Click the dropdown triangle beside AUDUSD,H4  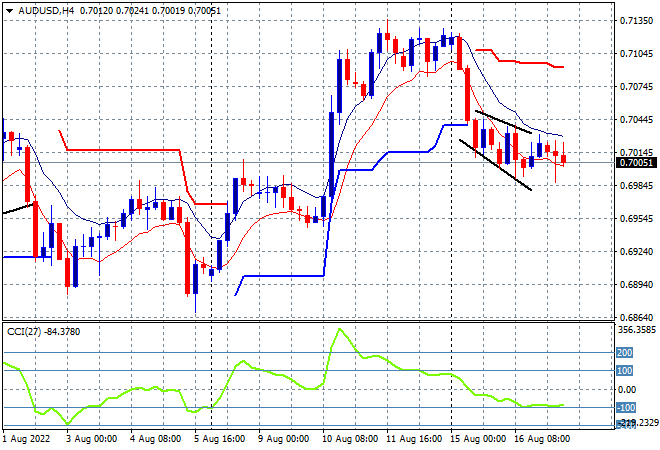pos(9,11)
